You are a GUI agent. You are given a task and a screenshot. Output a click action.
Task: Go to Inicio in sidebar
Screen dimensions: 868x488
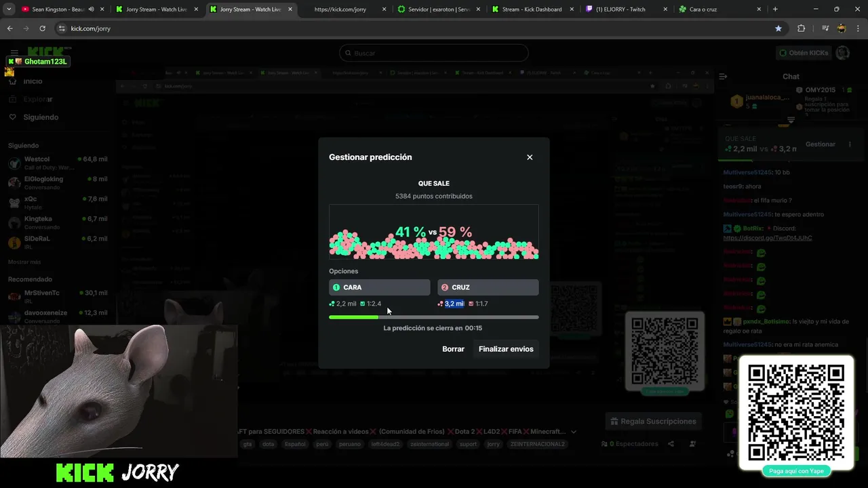tap(33, 81)
